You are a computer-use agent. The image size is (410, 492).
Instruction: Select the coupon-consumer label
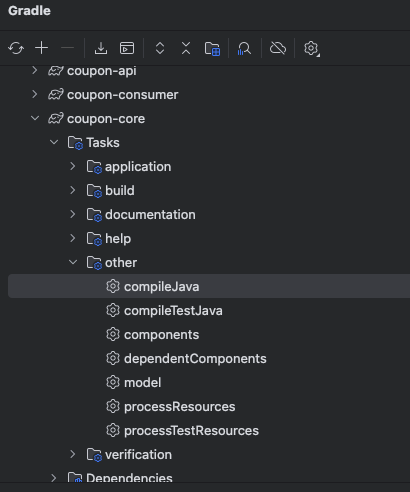point(123,95)
